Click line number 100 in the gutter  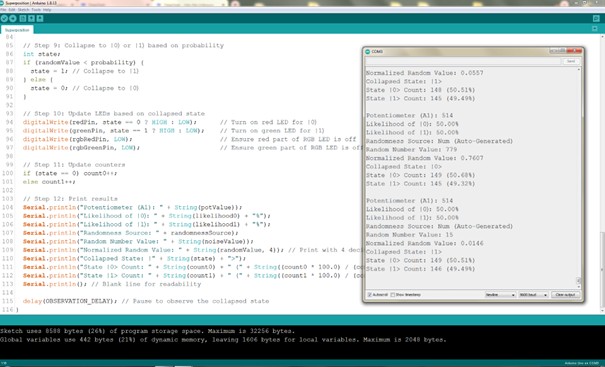7,173
